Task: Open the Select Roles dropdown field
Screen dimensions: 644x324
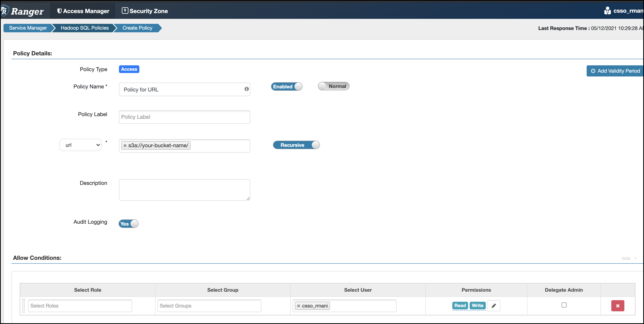Action: pyautogui.click(x=80, y=306)
